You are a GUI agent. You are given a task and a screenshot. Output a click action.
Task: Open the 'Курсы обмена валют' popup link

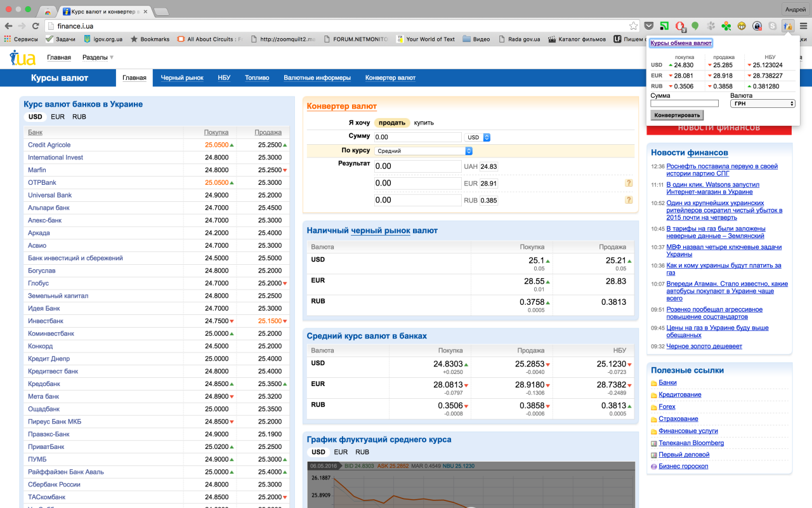[x=681, y=43]
